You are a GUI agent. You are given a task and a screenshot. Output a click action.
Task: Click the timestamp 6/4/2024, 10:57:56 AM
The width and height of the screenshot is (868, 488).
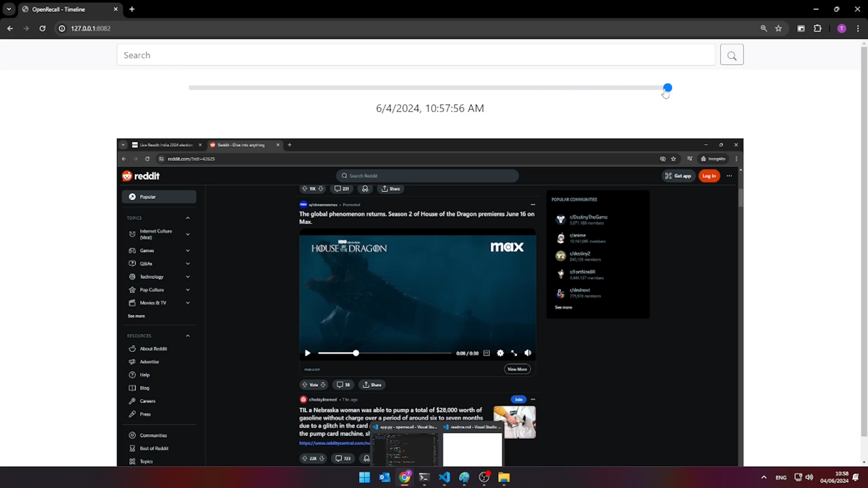[x=430, y=108]
